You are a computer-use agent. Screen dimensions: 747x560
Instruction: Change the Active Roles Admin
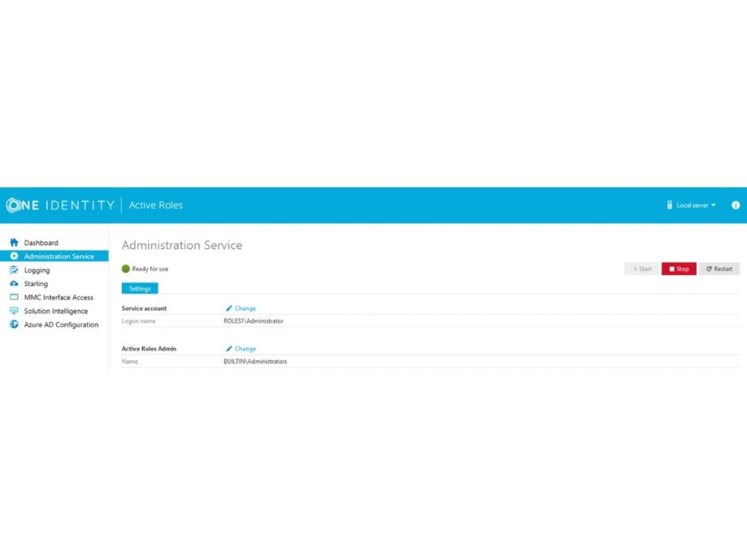coord(245,349)
